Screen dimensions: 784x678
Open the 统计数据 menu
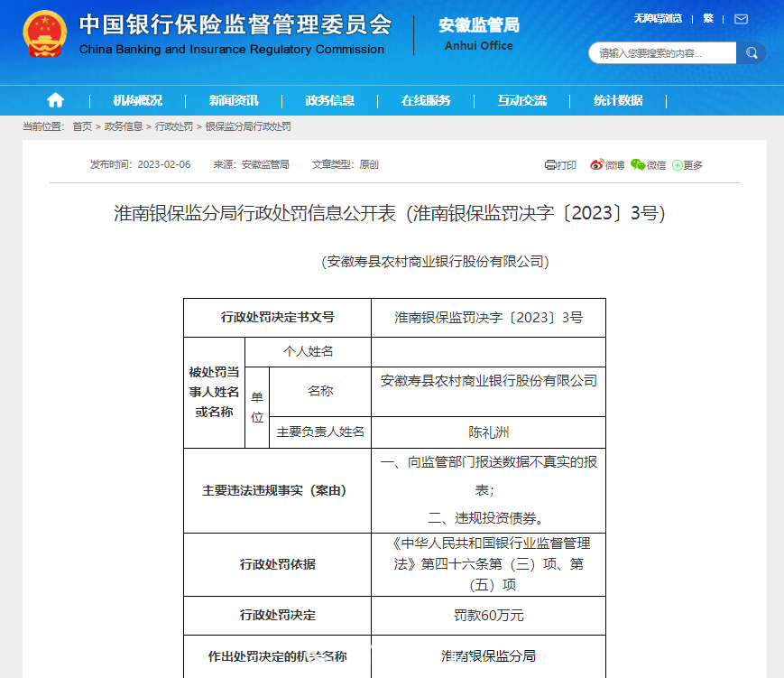point(618,100)
